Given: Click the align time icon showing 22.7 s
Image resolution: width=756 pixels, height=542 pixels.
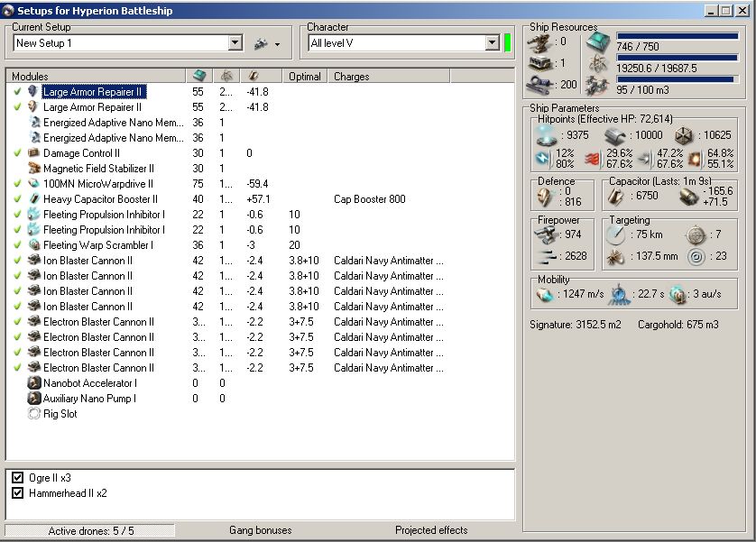Looking at the screenshot, I should 619,294.
